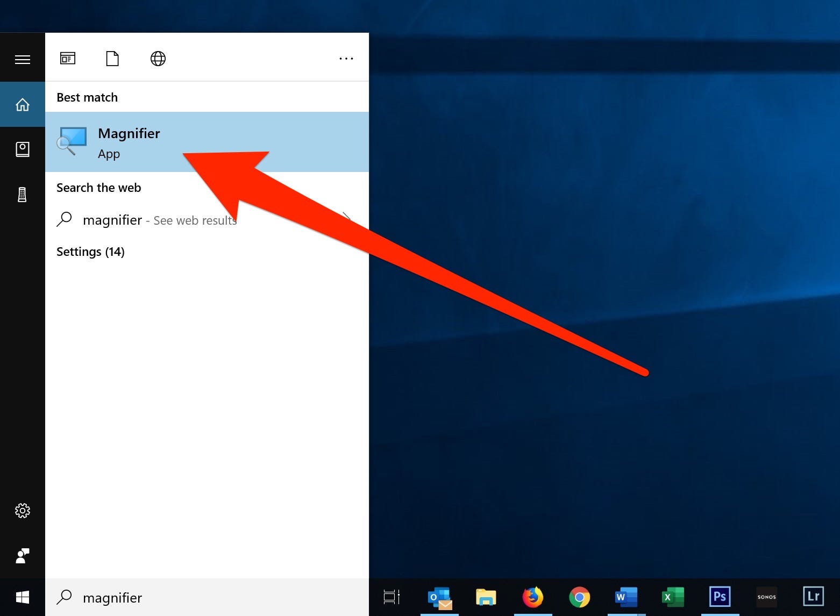Select the Home icon in search sidebar
The width and height of the screenshot is (840, 616).
click(23, 104)
